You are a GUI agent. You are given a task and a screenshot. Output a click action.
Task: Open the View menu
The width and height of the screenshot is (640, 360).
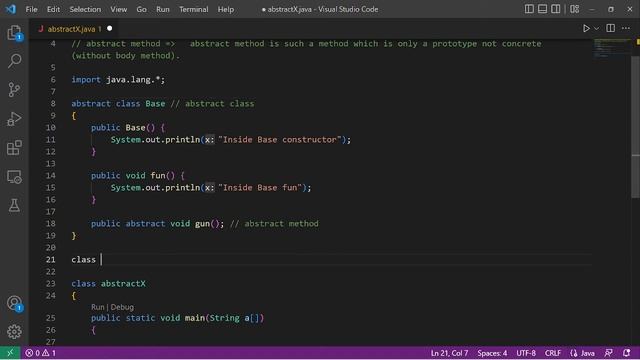(x=118, y=9)
